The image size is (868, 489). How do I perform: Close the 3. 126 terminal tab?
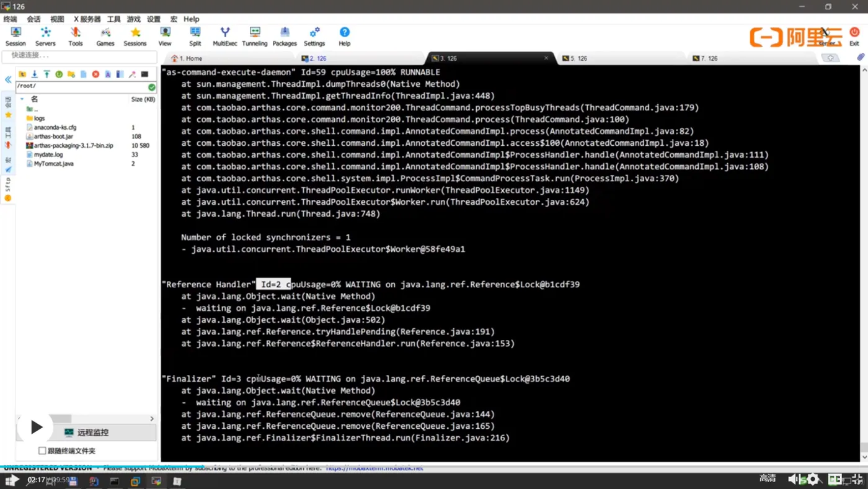pyautogui.click(x=546, y=58)
